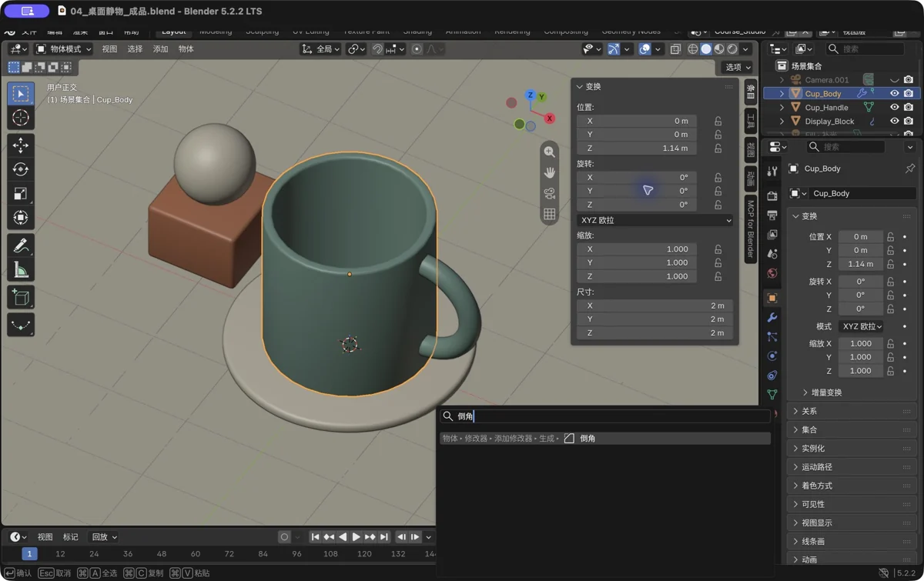
Task: Activate the Add Cube tool
Action: point(21,297)
